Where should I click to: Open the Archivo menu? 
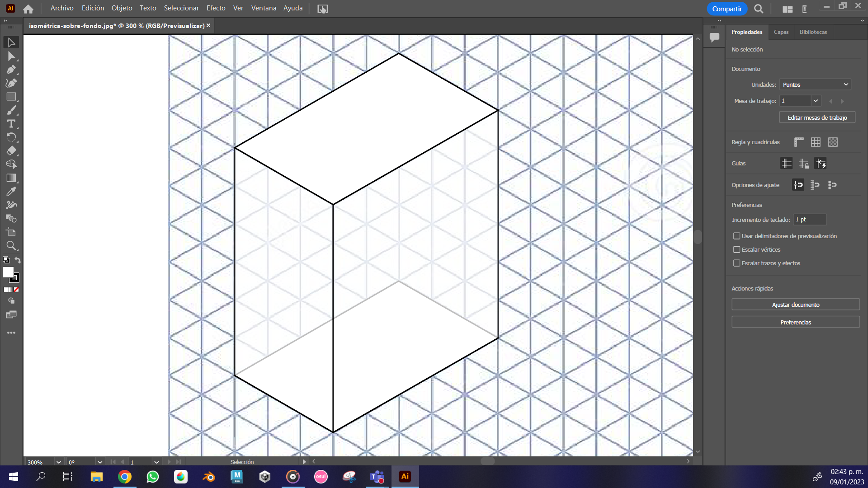62,8
